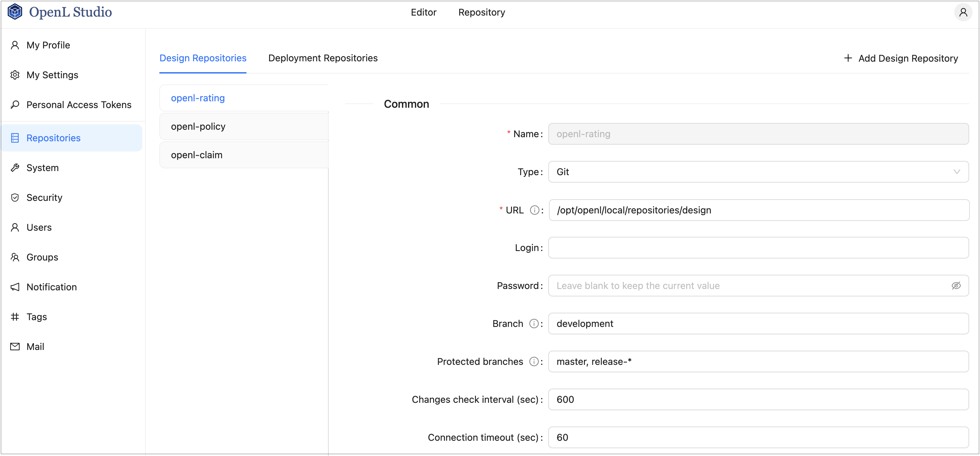Viewport: 980px width, 456px height.
Task: Click the Branch info tooltip icon
Action: click(x=534, y=324)
